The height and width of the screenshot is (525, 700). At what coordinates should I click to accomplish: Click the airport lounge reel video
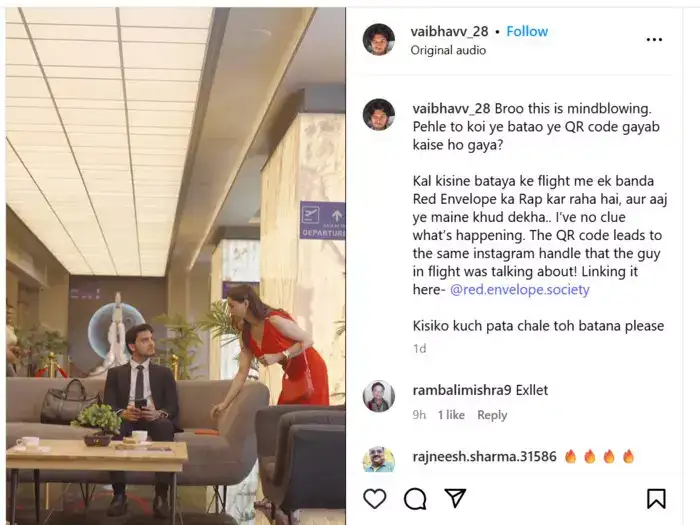coord(175,266)
